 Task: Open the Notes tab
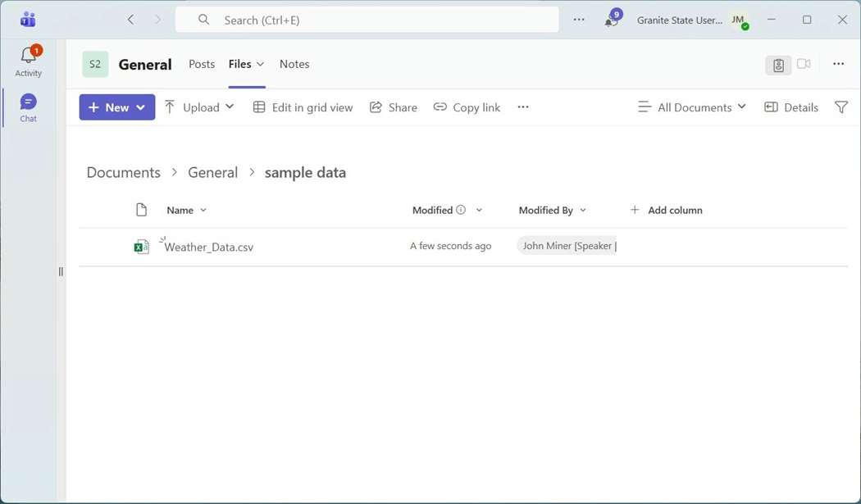click(294, 64)
